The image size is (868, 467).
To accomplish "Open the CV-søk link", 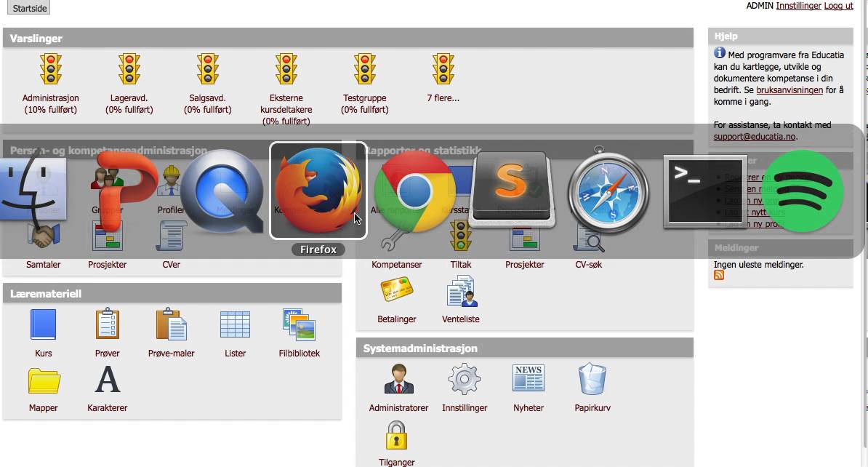I will [x=588, y=264].
